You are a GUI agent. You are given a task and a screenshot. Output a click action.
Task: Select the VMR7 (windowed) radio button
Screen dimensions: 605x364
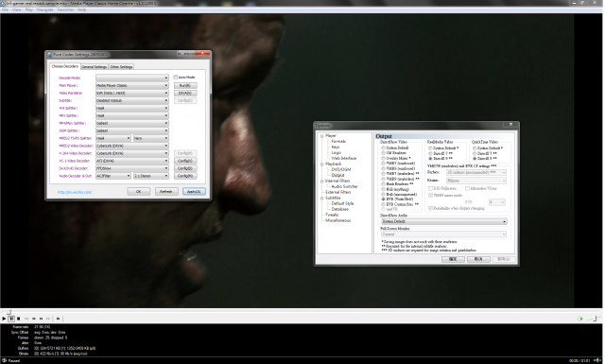pyautogui.click(x=384, y=164)
